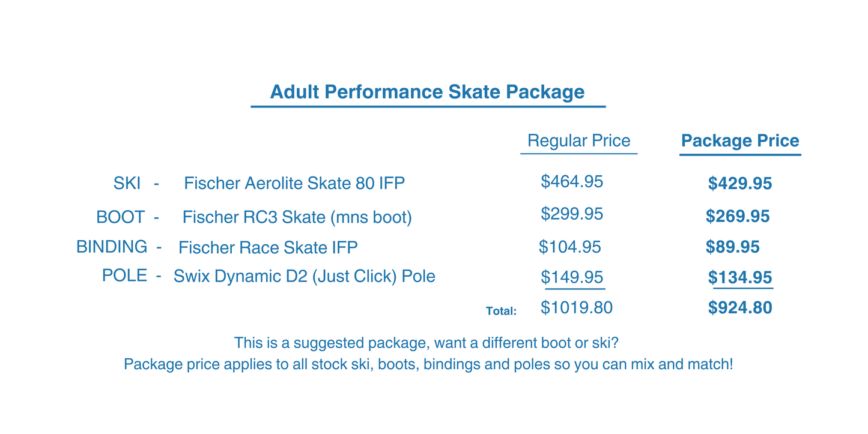Click the $429.95 package ski price
Viewport: 868px width, 434px height.
(739, 184)
